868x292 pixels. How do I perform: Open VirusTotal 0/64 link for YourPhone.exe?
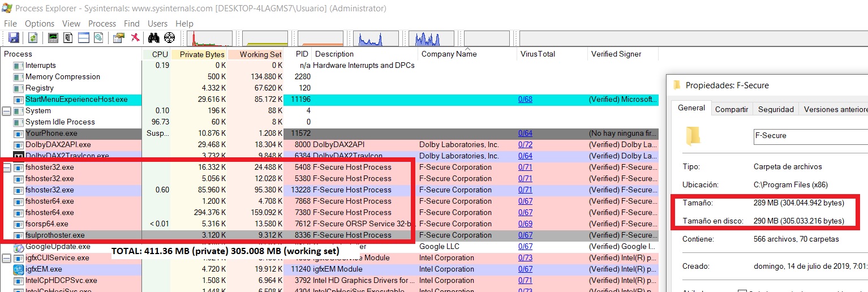click(x=525, y=133)
